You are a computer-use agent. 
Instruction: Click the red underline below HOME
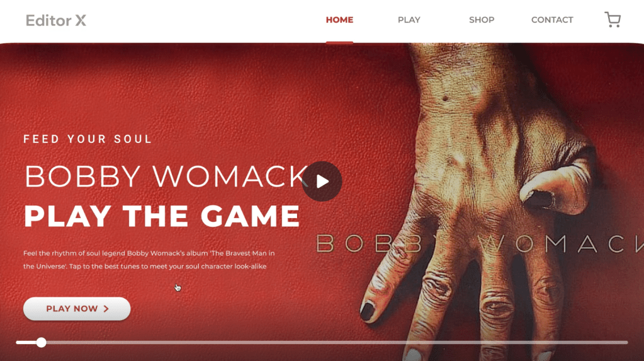coord(339,42)
